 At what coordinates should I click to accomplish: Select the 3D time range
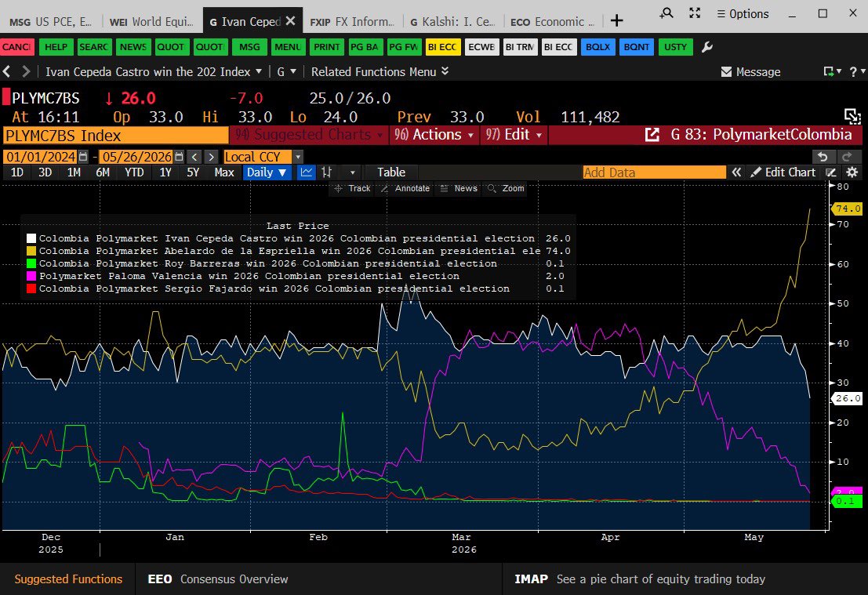[x=45, y=172]
